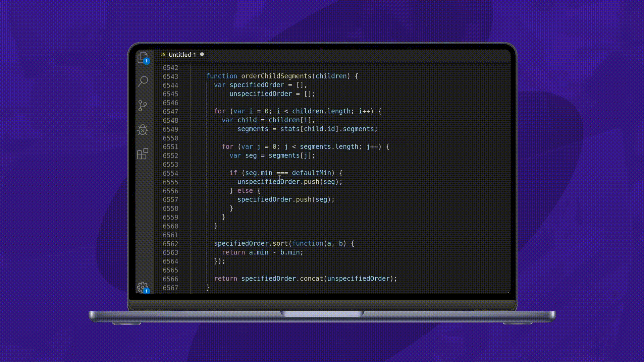
Task: Click line number 6547
Action: pos(170,112)
